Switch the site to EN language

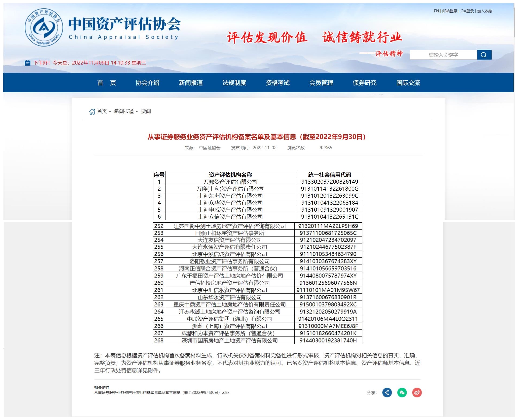(x=436, y=11)
